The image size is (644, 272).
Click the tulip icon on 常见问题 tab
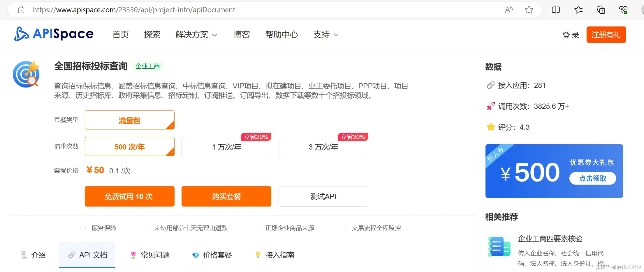(x=133, y=255)
